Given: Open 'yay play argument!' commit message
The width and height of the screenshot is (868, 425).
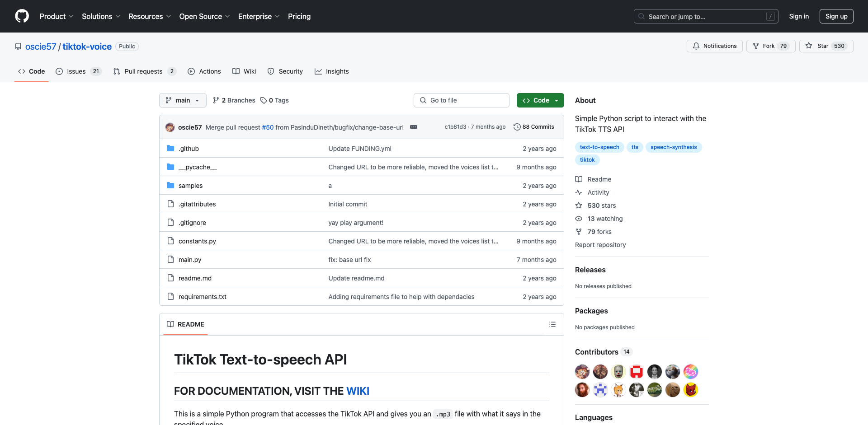Looking at the screenshot, I should [x=356, y=223].
